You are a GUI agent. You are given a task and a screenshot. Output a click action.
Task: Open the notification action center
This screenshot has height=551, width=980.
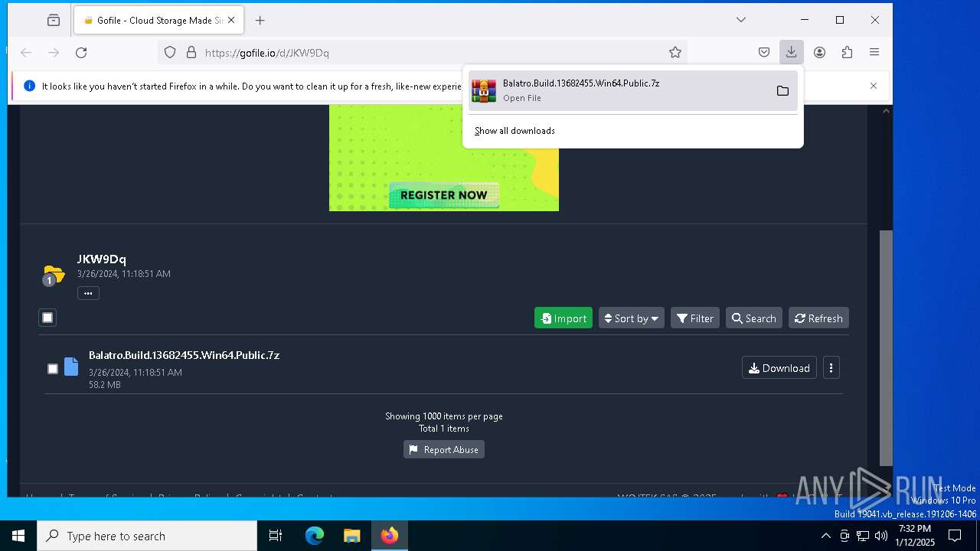tap(955, 536)
